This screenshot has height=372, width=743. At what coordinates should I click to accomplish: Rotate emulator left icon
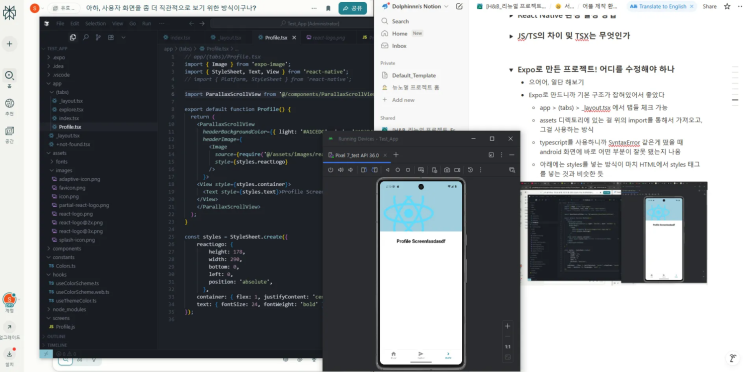point(364,170)
